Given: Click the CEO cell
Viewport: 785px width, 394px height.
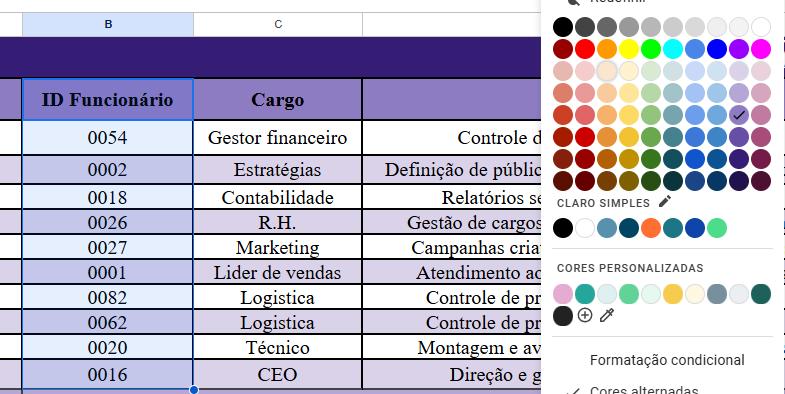Looking at the screenshot, I should click(x=277, y=374).
